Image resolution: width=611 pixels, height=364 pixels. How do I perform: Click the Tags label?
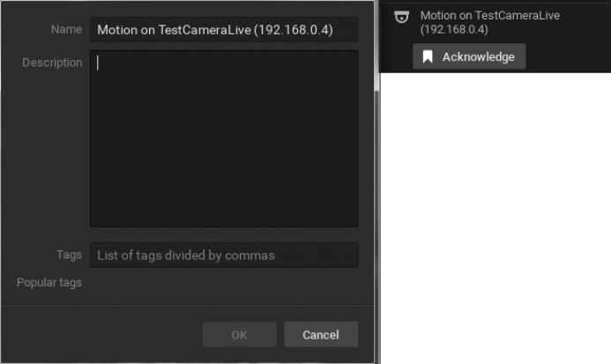coord(70,255)
